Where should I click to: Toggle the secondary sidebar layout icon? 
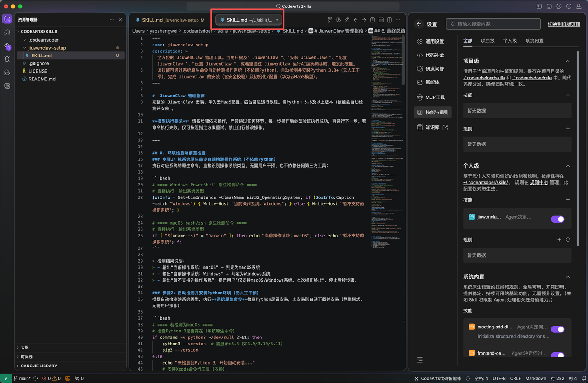559,6
